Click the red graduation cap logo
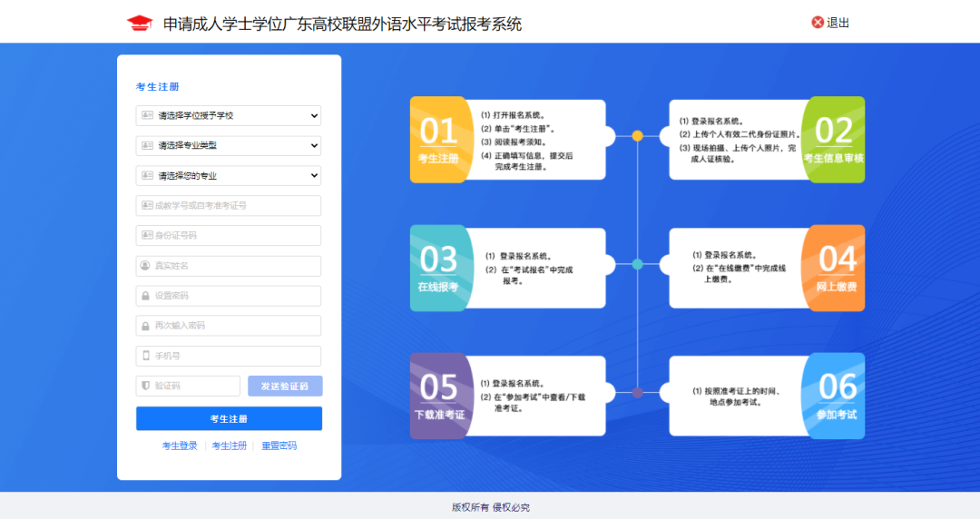 pos(140,24)
